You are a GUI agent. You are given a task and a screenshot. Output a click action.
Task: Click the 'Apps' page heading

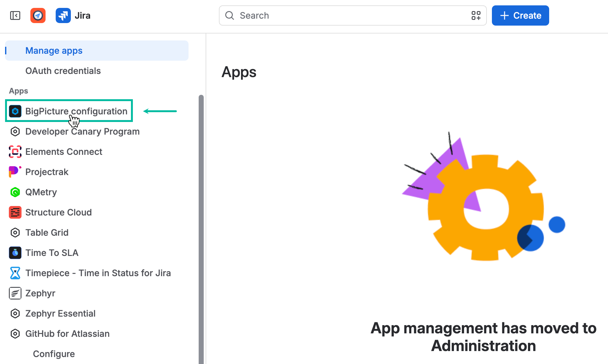pyautogui.click(x=239, y=72)
